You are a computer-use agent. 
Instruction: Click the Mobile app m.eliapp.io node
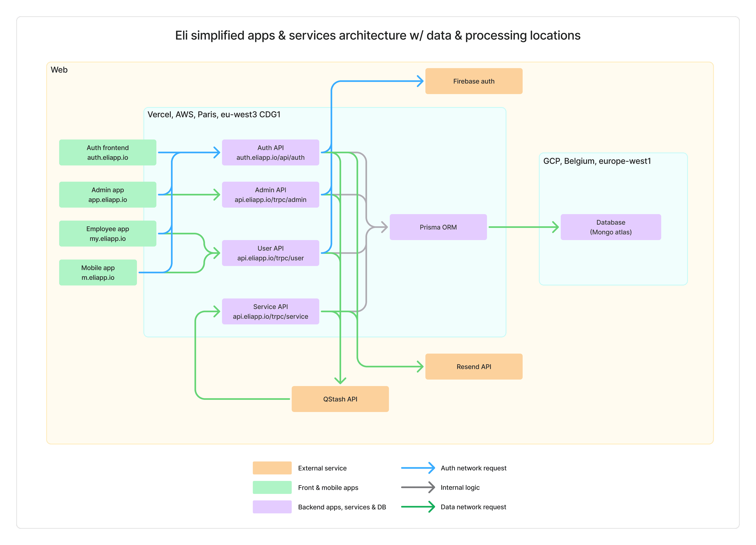[x=98, y=272]
